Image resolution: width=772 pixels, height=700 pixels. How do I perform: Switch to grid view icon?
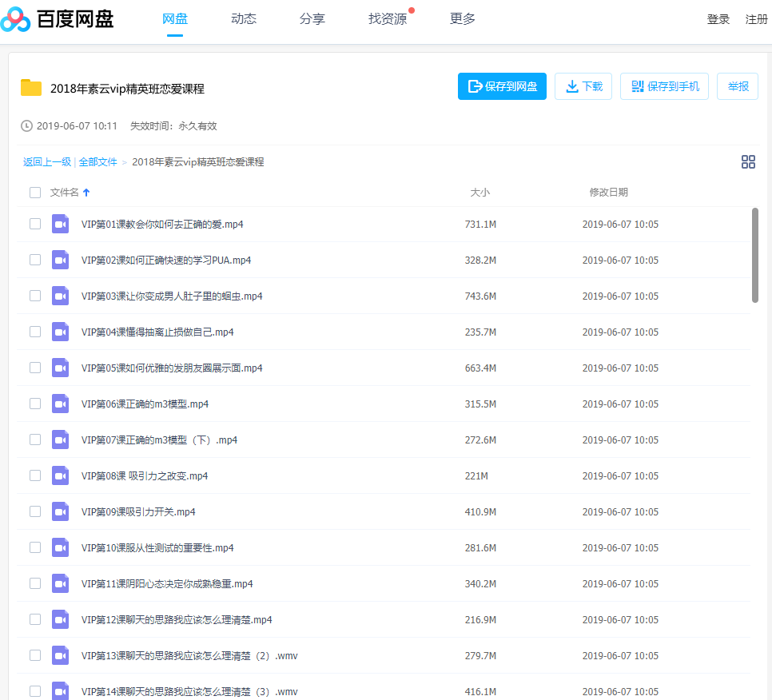click(x=748, y=162)
